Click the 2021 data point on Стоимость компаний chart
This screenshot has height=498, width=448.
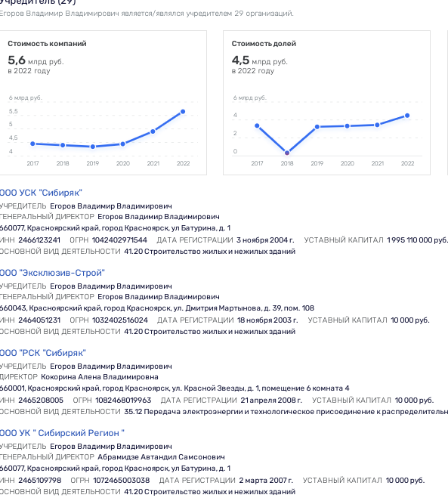click(x=153, y=131)
